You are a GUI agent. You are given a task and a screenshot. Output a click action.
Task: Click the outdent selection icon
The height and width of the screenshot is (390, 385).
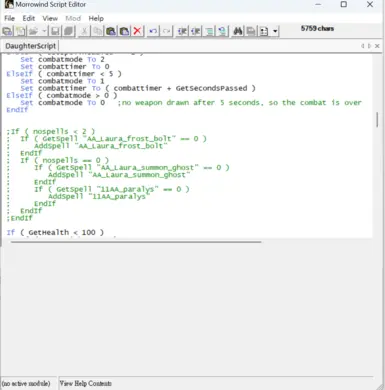[196, 31]
